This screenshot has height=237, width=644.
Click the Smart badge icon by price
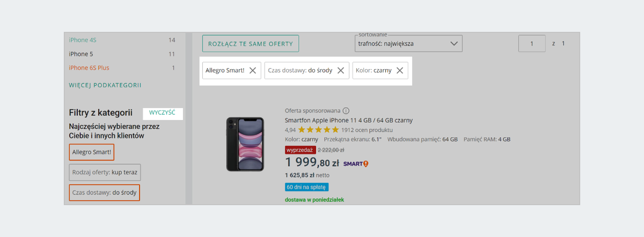[x=356, y=164]
